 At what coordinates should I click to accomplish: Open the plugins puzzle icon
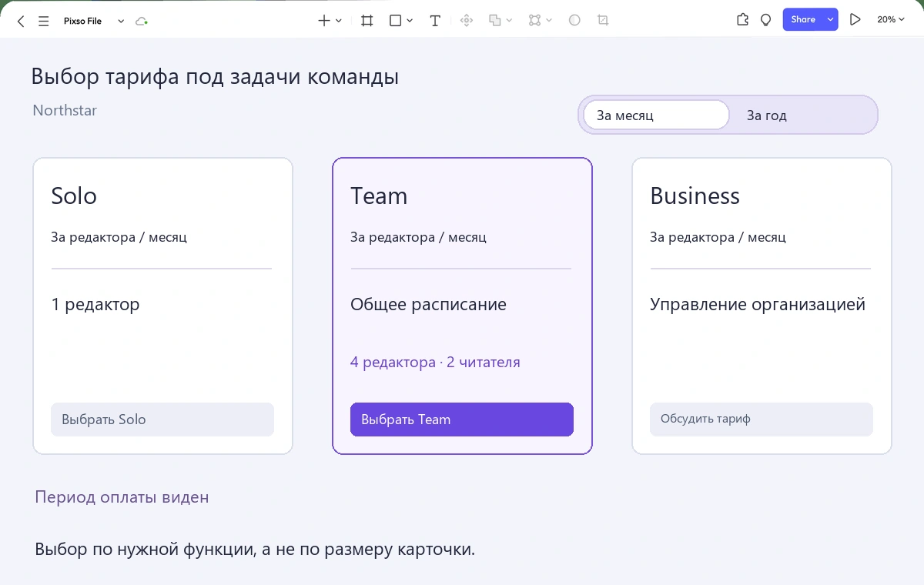point(742,20)
